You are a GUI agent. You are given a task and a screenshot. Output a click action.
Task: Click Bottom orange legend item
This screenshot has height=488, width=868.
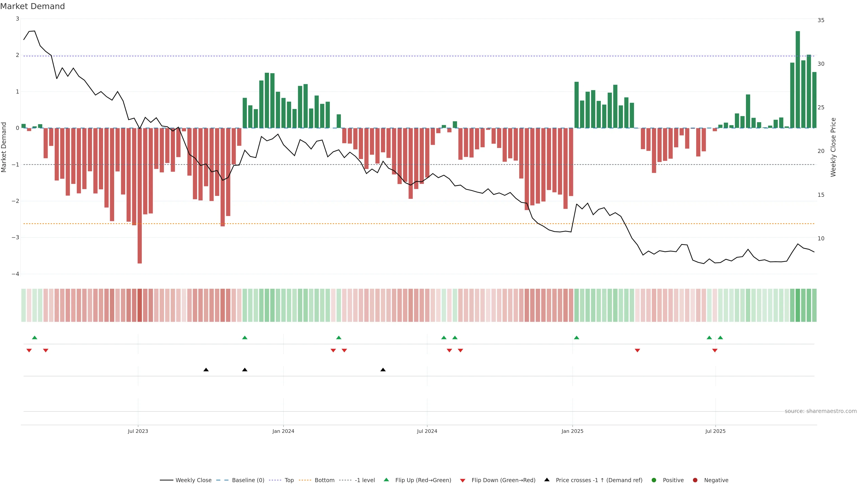click(x=324, y=480)
